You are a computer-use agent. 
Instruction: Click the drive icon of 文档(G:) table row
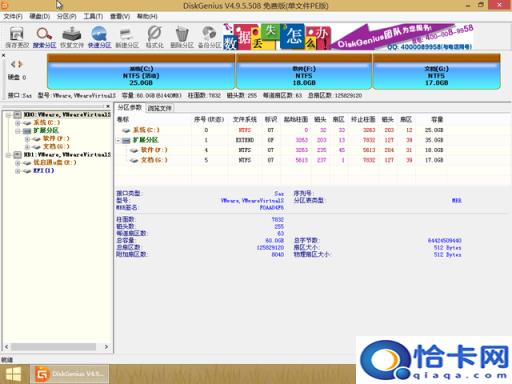[134, 160]
